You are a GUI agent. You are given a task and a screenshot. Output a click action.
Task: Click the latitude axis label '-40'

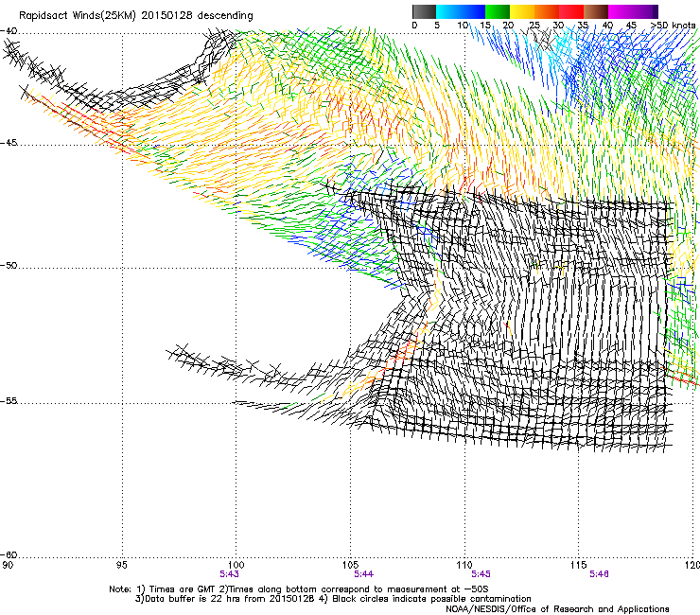point(9,31)
